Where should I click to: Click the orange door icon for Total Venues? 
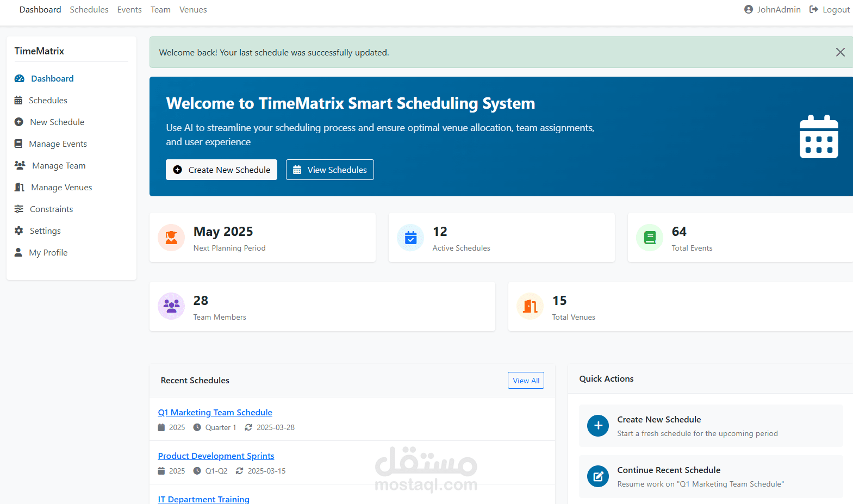coord(530,306)
